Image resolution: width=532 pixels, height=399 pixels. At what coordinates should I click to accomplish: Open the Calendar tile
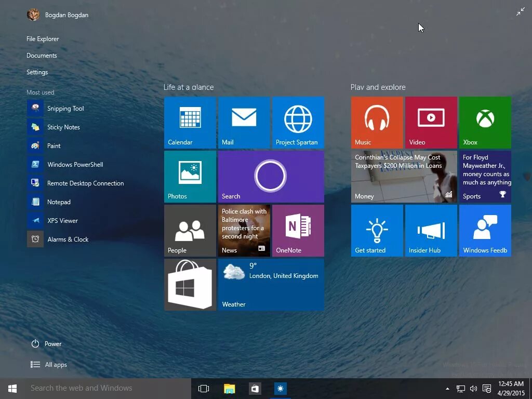coord(190,123)
